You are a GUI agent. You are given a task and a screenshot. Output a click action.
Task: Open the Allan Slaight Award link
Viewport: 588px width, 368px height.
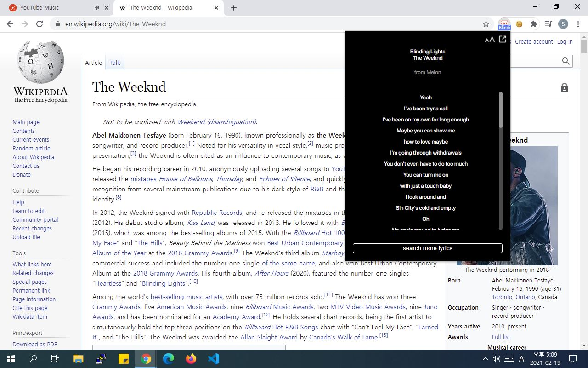[x=269, y=337]
